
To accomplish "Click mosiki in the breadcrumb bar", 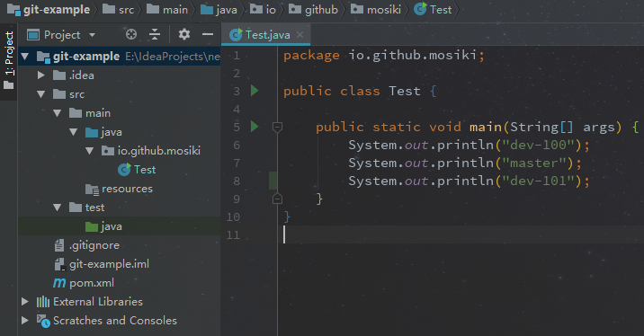I will pyautogui.click(x=383, y=10).
